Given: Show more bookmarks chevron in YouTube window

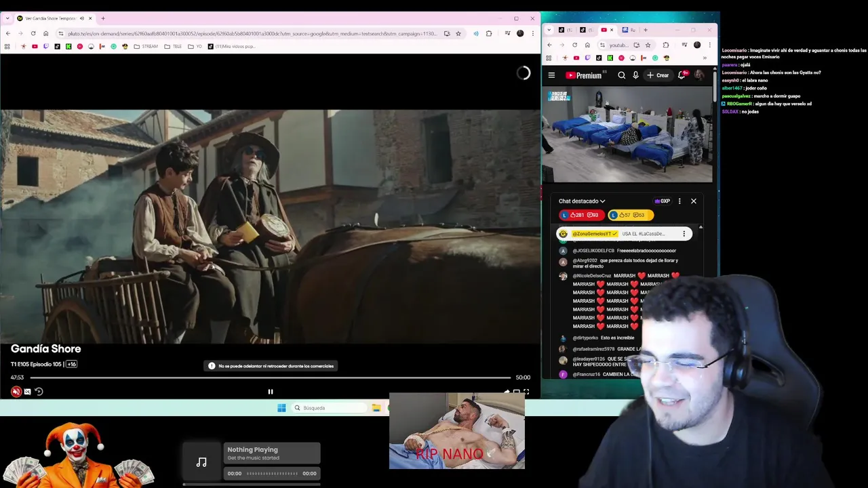Looking at the screenshot, I should tap(705, 58).
